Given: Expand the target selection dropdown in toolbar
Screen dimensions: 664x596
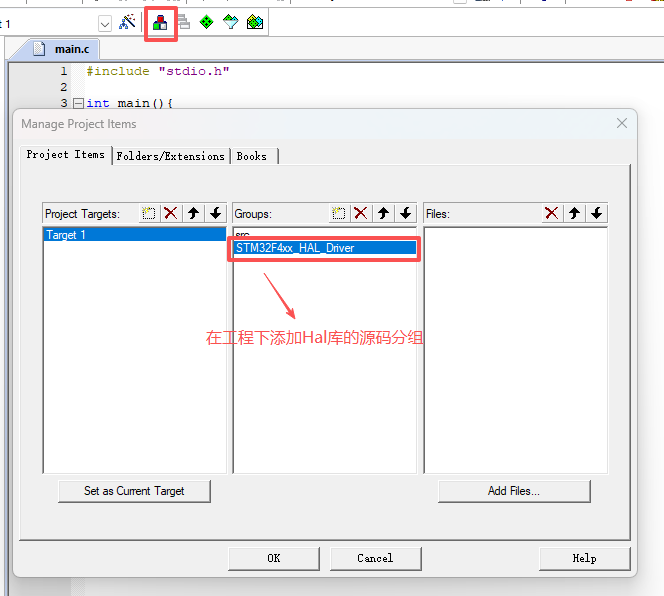Looking at the screenshot, I should (x=105, y=23).
